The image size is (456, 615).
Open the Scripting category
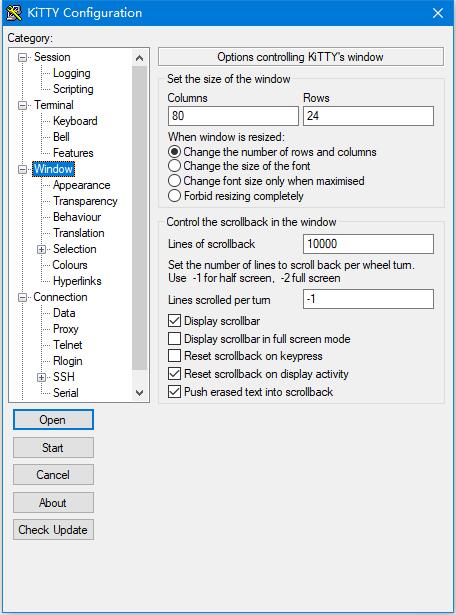pyautogui.click(x=73, y=89)
